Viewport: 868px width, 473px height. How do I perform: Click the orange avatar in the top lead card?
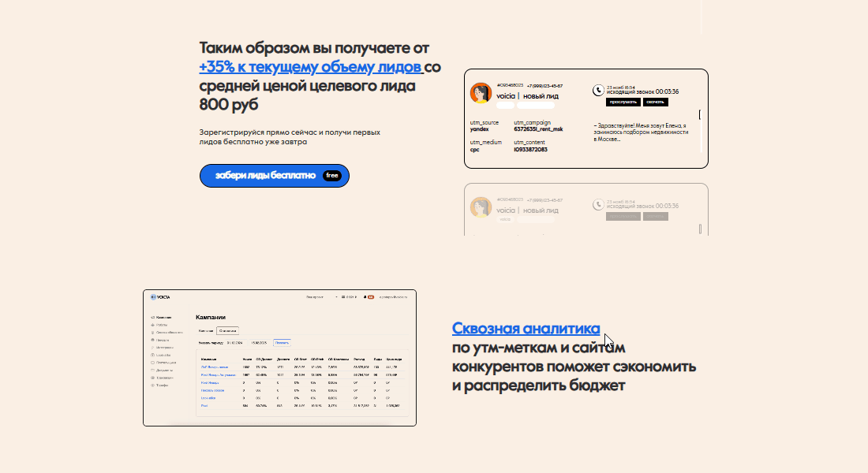point(481,93)
